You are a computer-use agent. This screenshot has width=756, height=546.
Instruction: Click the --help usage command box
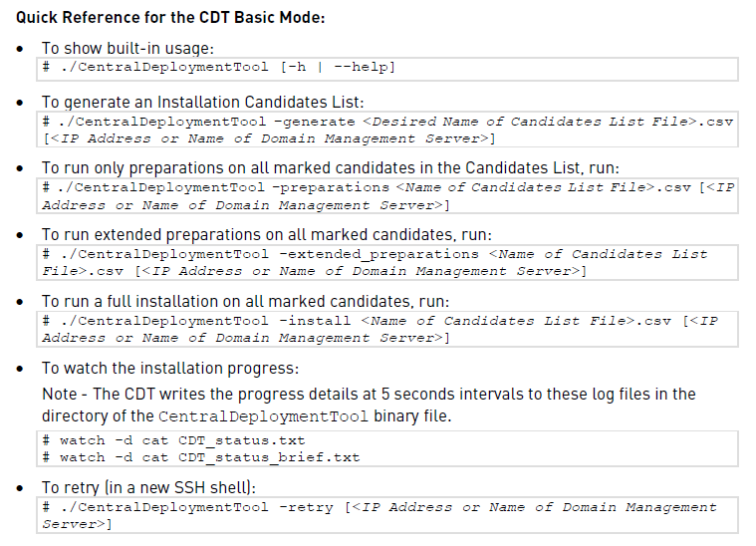tap(387, 69)
